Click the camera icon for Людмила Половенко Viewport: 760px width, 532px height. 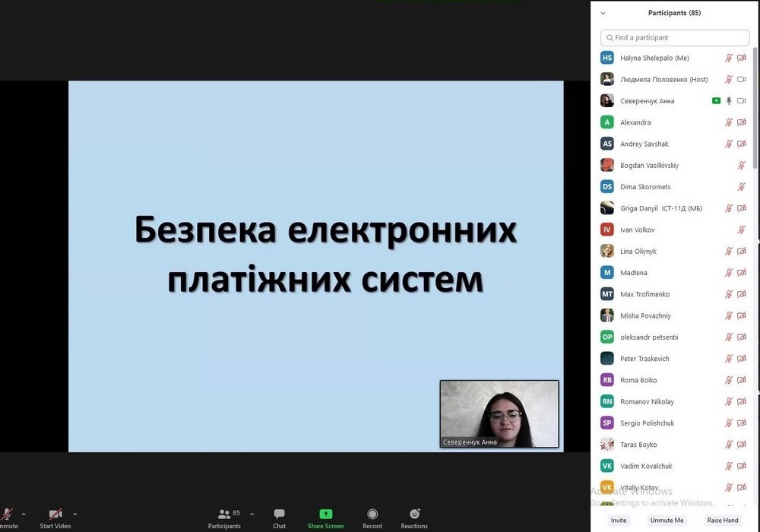click(742, 79)
